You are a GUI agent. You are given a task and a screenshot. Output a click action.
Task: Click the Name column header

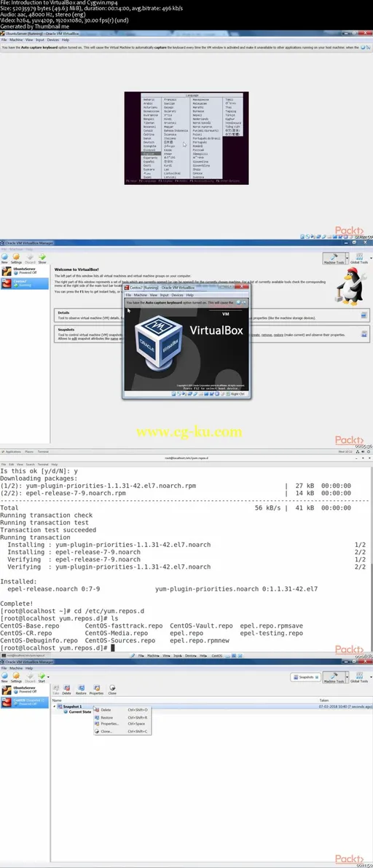[56, 701]
